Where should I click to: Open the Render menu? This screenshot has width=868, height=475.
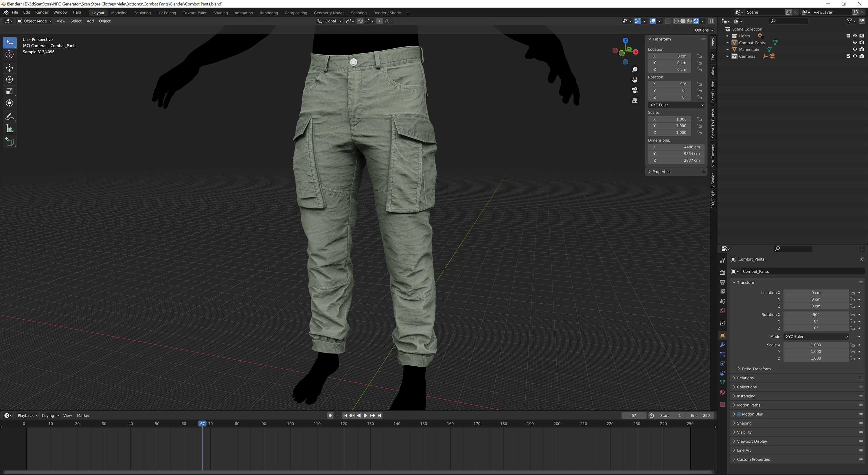[x=41, y=12]
